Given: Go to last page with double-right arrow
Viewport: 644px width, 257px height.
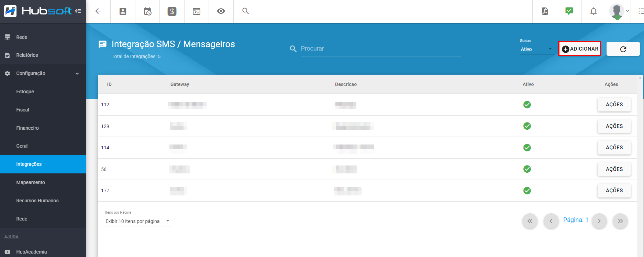Looking at the screenshot, I should 620,221.
